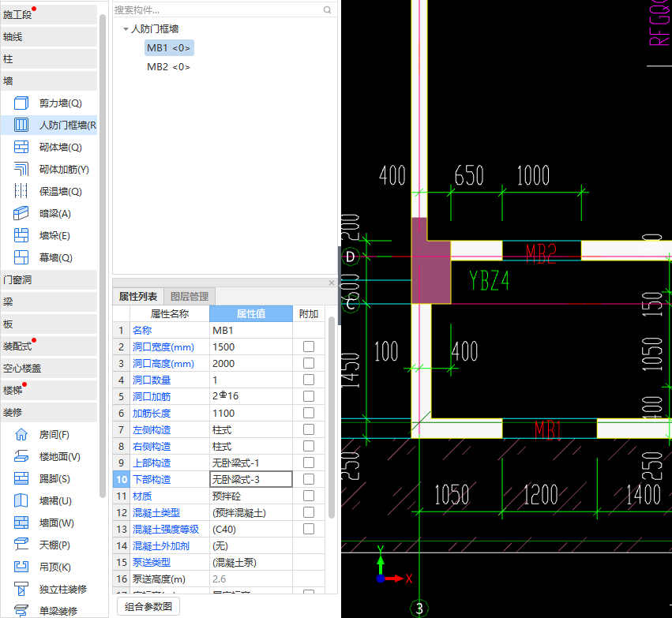The height and width of the screenshot is (618, 672).
Task: Expand the 装配式 category
Action: pyautogui.click(x=49, y=346)
